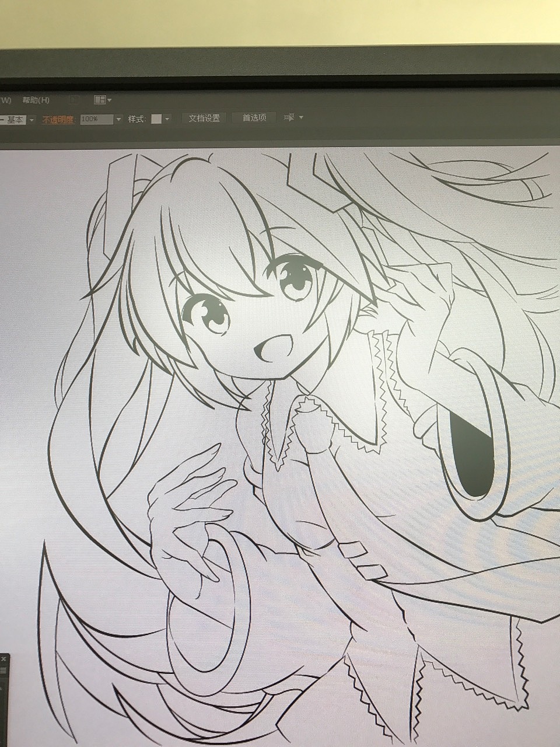Screen dimensions: 560x747
Task: Click the Bridge icon beside the help menu
Action: pyautogui.click(x=74, y=100)
